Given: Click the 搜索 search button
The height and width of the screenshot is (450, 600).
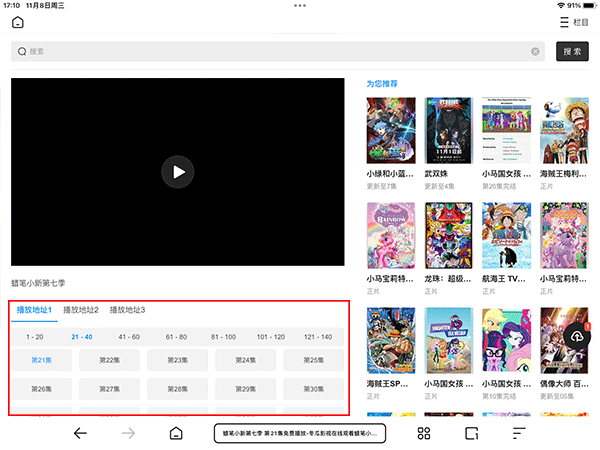Looking at the screenshot, I should coord(572,51).
